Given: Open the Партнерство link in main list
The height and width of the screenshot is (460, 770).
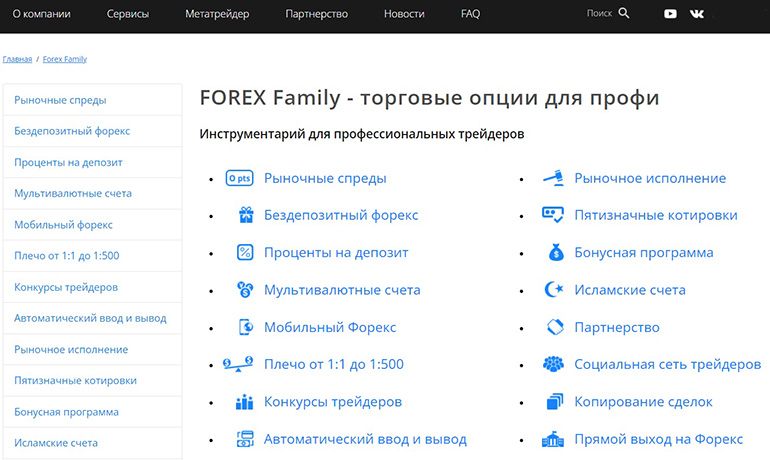Looking at the screenshot, I should click(x=617, y=327).
